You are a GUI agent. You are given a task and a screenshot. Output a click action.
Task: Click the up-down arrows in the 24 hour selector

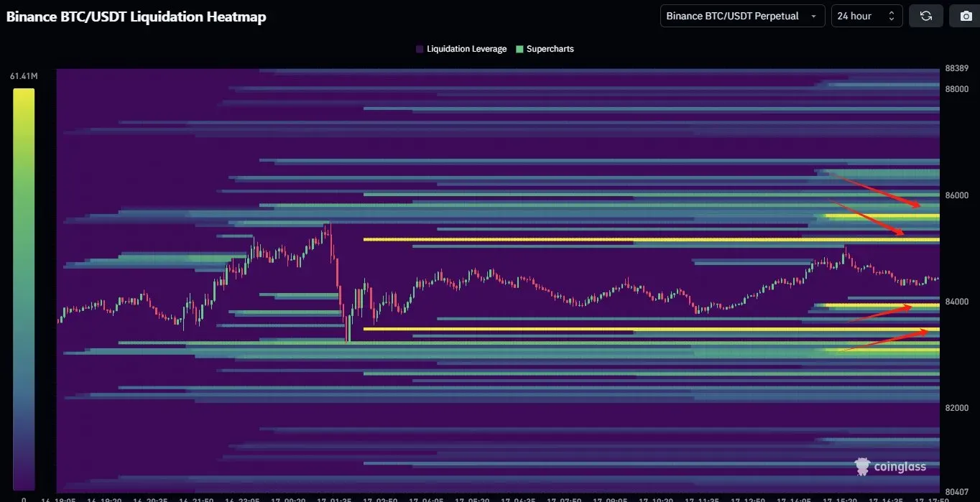[892, 16]
